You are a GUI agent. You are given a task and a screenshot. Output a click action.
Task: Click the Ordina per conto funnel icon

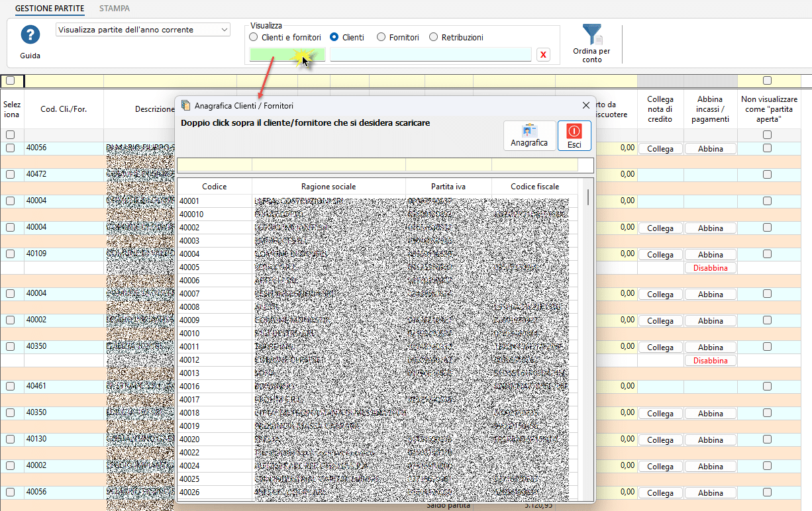592,34
